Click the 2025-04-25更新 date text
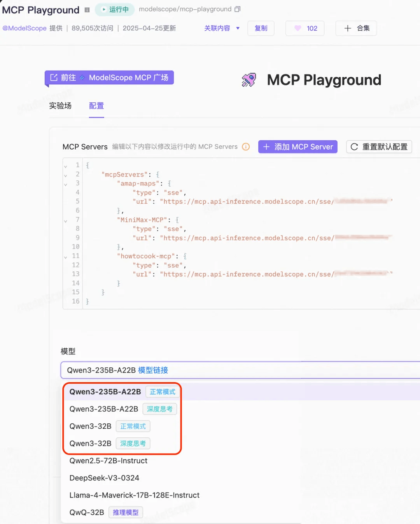420x524 pixels. (x=149, y=28)
